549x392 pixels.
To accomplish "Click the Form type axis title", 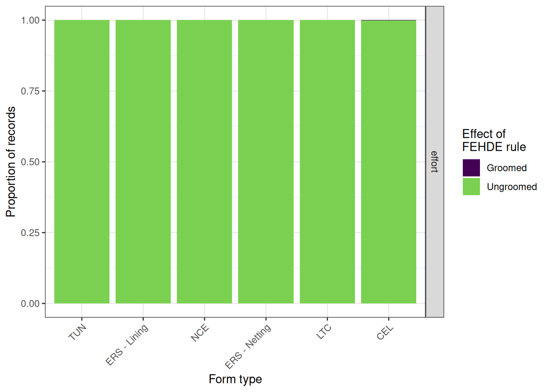I will 235,379.
